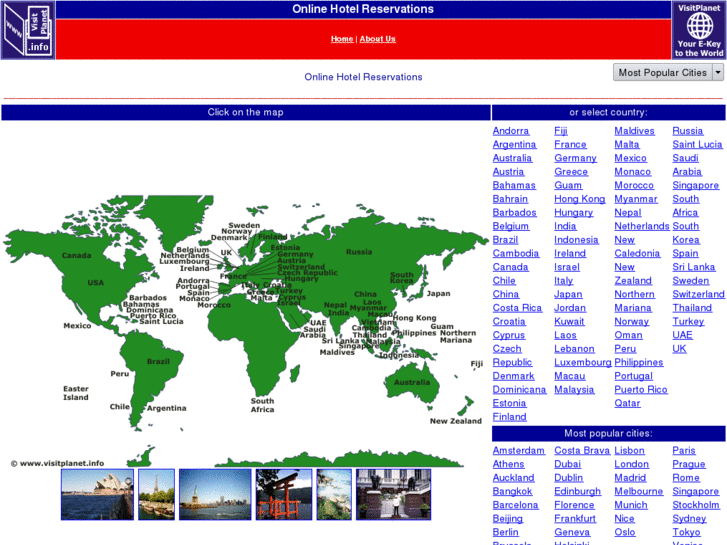The width and height of the screenshot is (727, 545).
Task: Select Brazil from country list
Action: click(x=505, y=240)
